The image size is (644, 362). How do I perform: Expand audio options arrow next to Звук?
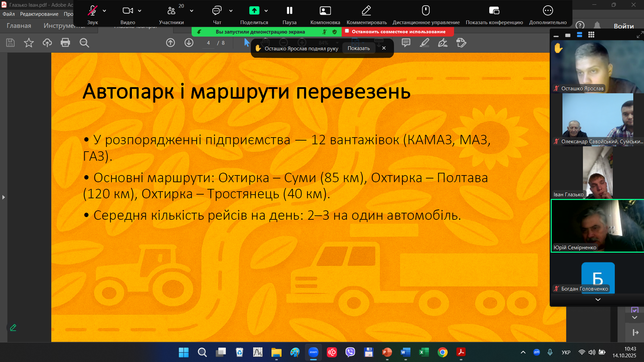coord(104,11)
